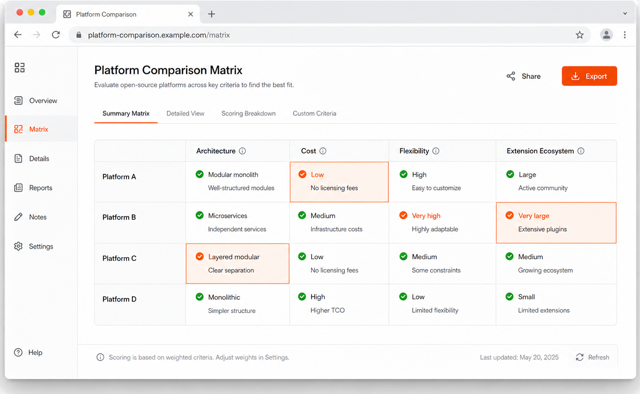This screenshot has height=394, width=640.
Task: Click the 'Microservices' cell text
Action: [x=228, y=216]
